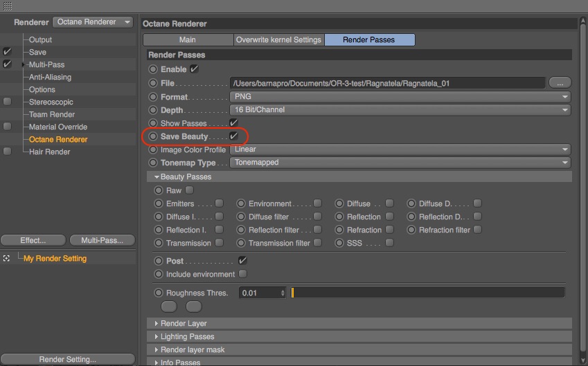Click the animation circle next to Enable

[x=153, y=69]
